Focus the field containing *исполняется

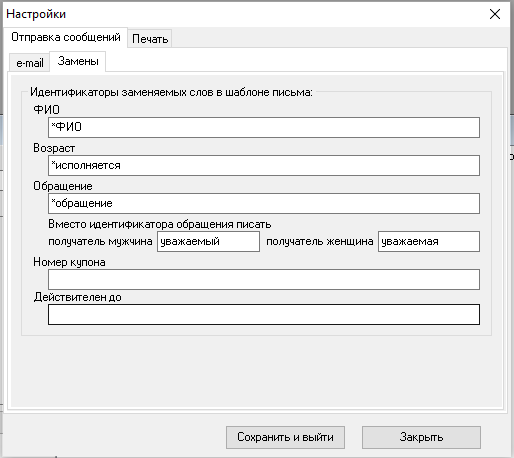coord(264,165)
